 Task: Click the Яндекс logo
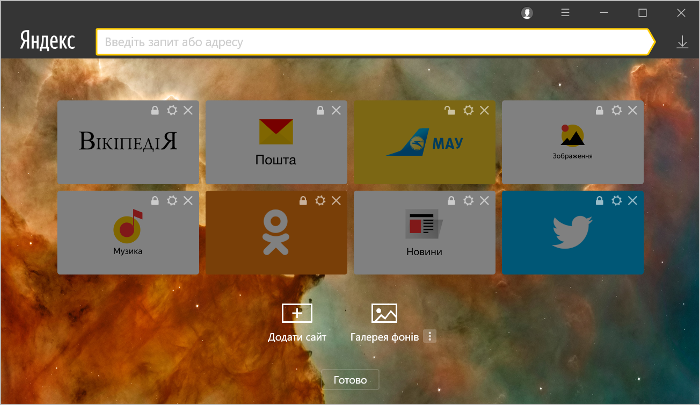click(x=47, y=41)
